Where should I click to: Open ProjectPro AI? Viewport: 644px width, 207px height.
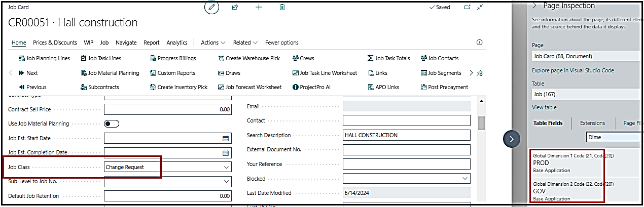(x=311, y=87)
